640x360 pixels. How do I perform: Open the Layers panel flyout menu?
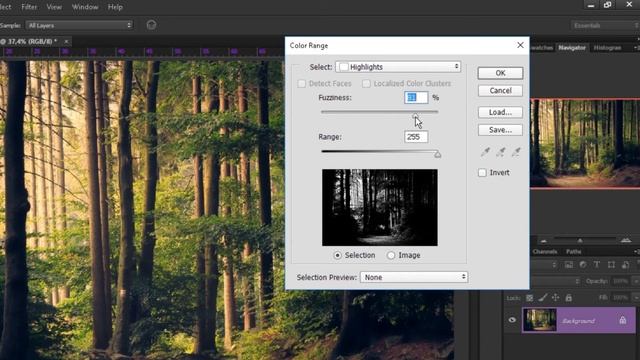[x=636, y=251]
